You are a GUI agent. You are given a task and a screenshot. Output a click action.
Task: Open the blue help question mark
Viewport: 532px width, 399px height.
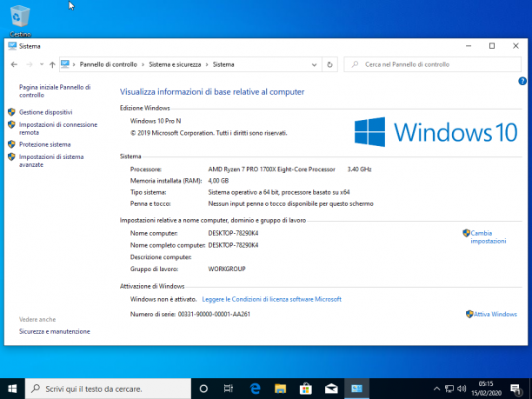[522, 81]
